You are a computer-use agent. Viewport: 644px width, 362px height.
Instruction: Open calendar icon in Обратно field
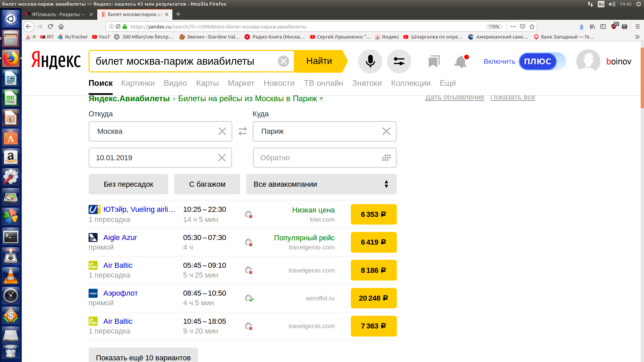386,158
